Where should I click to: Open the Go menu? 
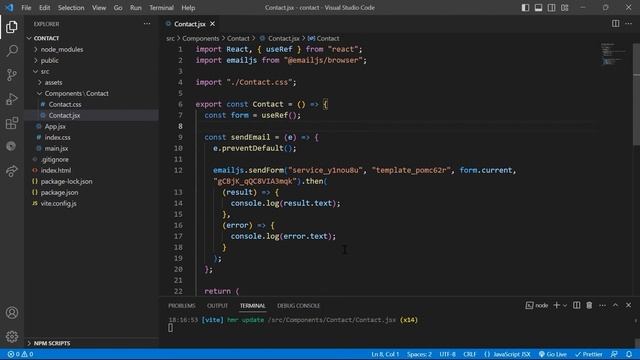(118, 8)
